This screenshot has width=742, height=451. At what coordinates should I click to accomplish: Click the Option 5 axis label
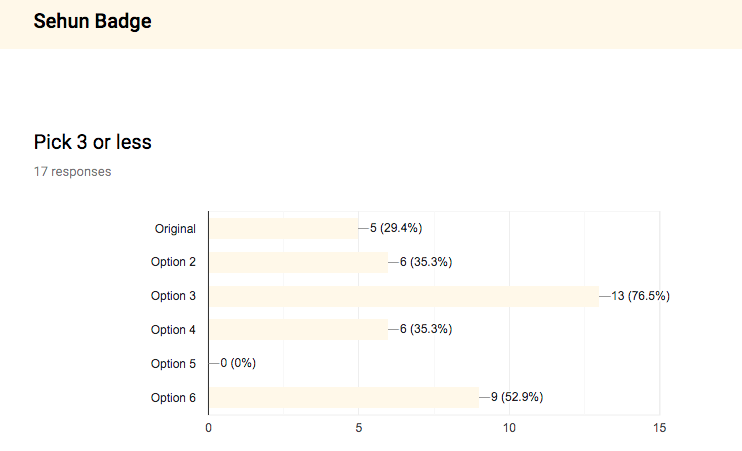pos(173,363)
